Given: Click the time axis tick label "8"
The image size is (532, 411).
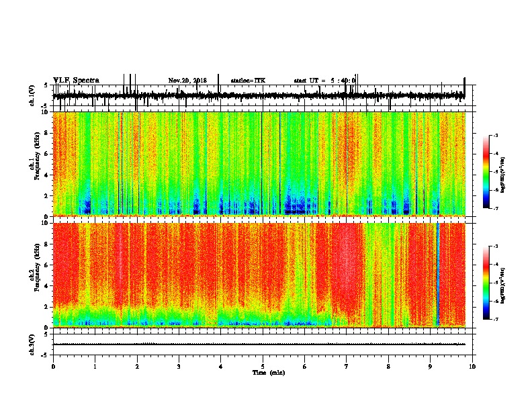Looking at the screenshot, I should tap(388, 367).
